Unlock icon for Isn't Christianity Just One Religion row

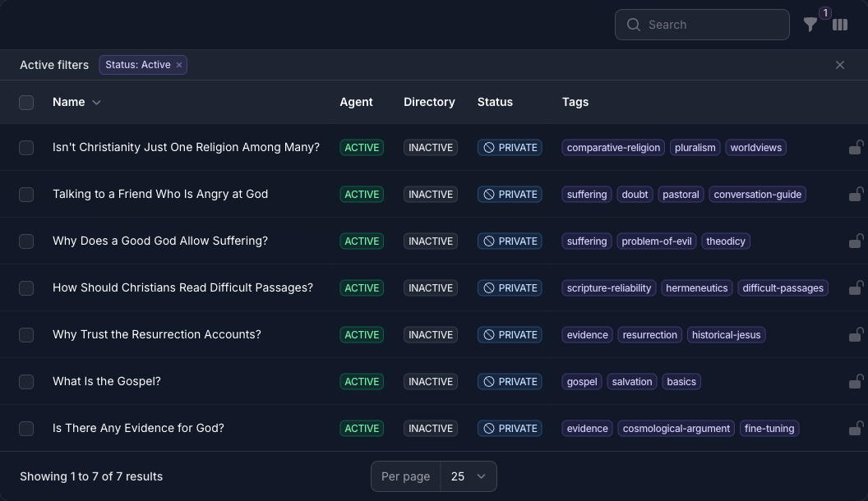[856, 147]
